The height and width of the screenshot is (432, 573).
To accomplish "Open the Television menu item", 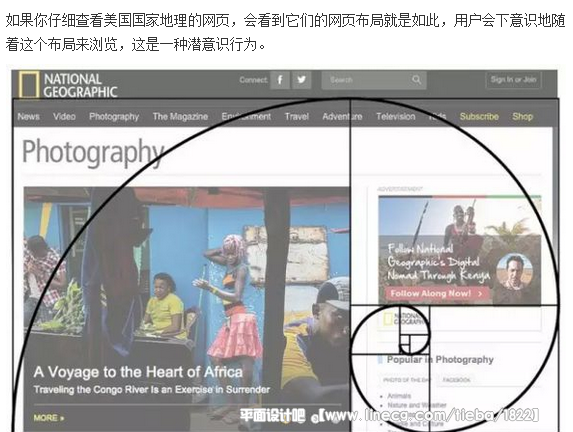I will coord(396,117).
